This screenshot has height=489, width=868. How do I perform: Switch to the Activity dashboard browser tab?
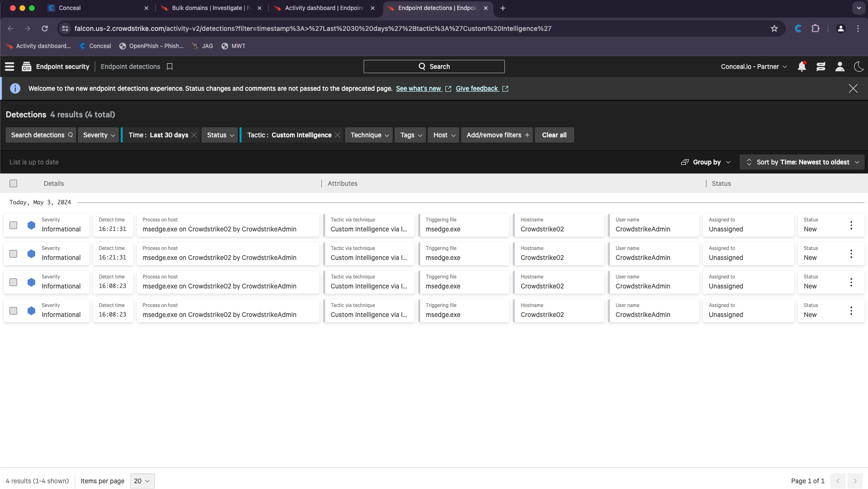(324, 8)
